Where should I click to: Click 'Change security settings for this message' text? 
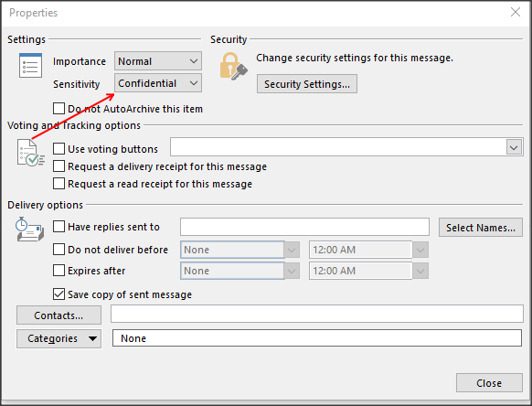coord(355,58)
